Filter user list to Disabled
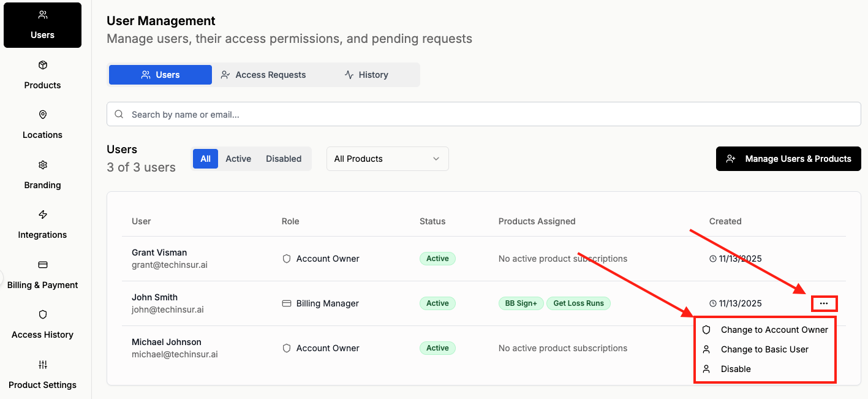The image size is (868, 399). [284, 159]
